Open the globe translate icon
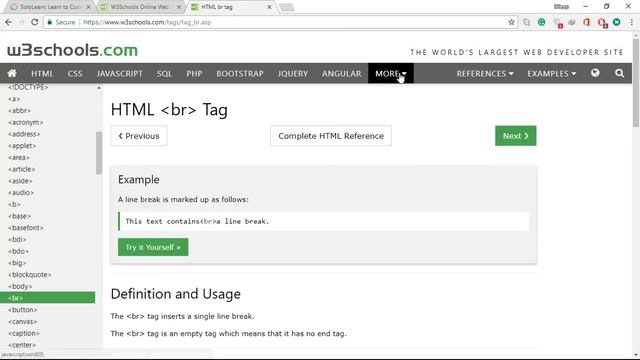Screen dimensions: 640x360 click(x=595, y=73)
